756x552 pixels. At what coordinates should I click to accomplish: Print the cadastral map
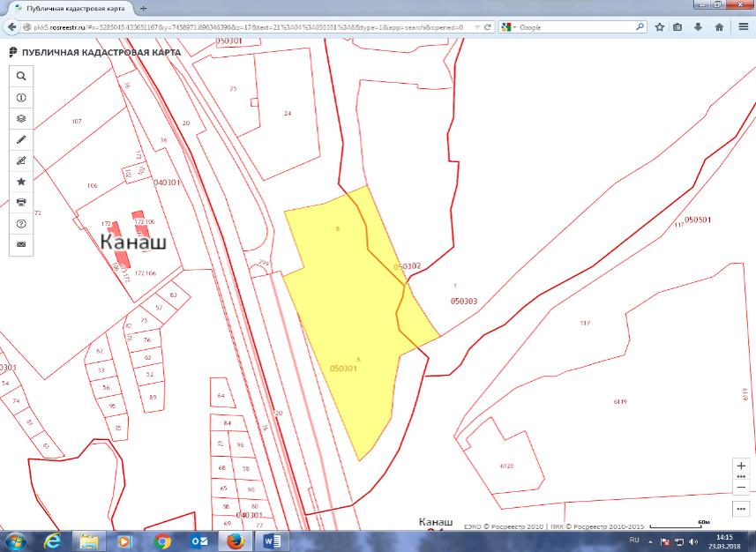(21, 202)
